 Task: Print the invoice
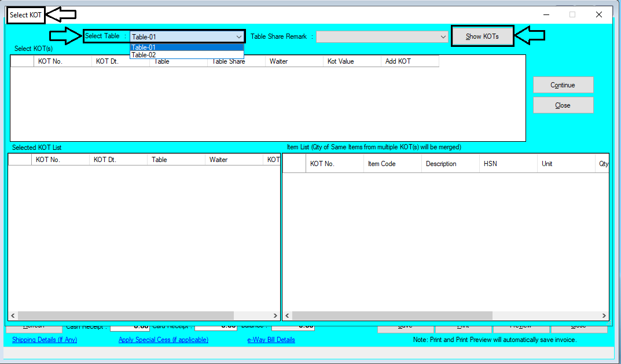(x=463, y=325)
